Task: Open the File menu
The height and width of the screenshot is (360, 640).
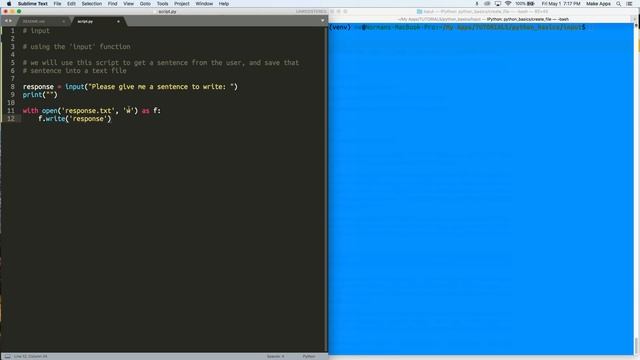Action: click(x=57, y=4)
